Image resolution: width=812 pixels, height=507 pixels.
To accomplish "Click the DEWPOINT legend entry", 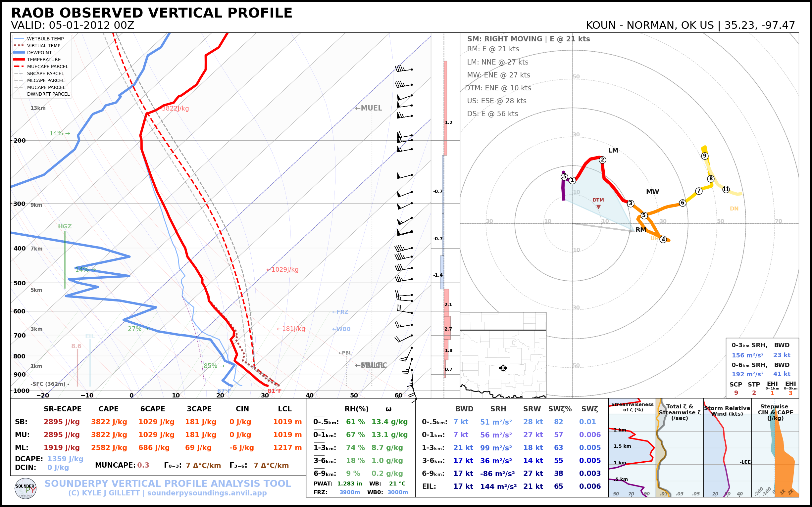I will [39, 53].
